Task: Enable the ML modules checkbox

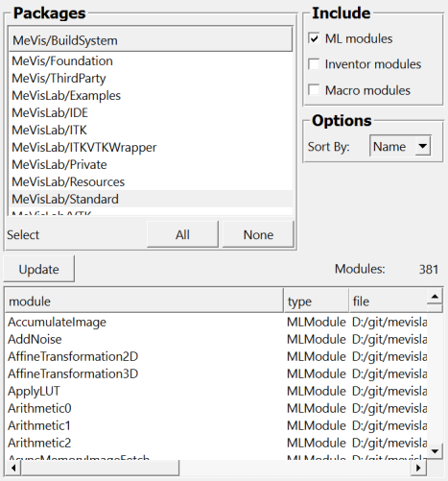Action: (314, 38)
